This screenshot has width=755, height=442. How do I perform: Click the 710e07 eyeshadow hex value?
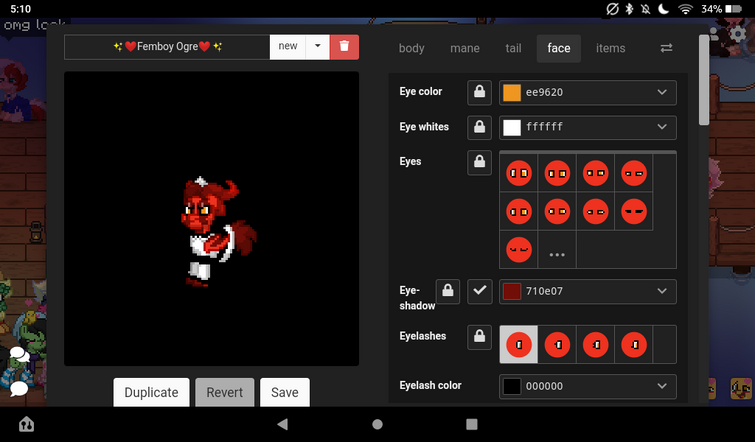click(x=544, y=291)
